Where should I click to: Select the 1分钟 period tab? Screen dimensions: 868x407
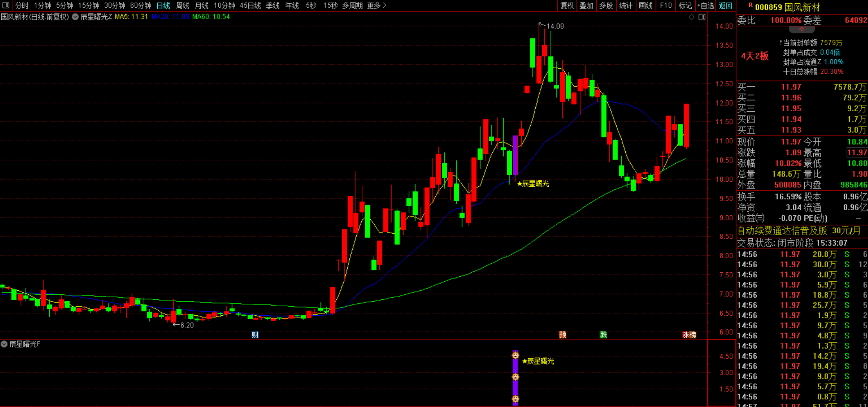point(42,5)
